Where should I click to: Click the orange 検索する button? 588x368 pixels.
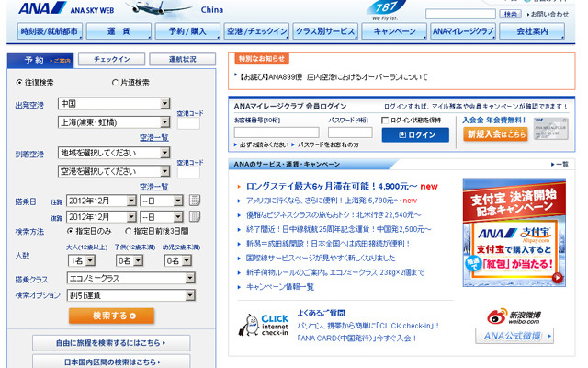pos(111,316)
